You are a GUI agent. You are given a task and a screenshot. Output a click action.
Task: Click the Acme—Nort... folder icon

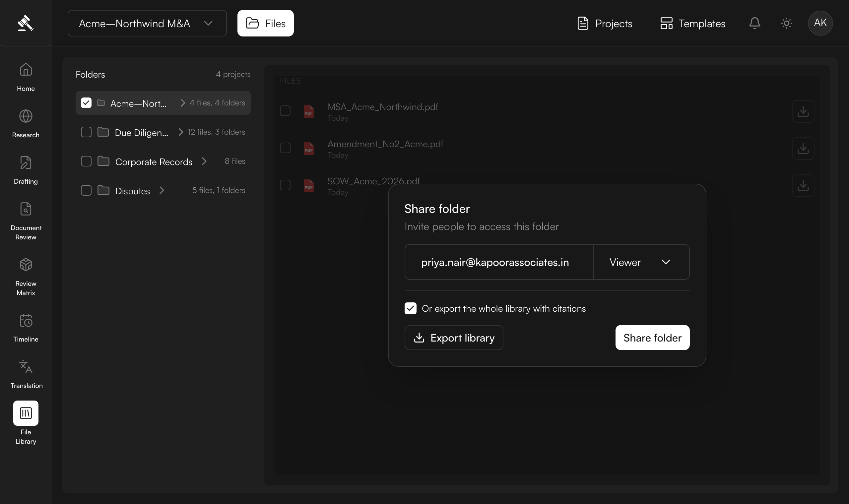tap(101, 102)
